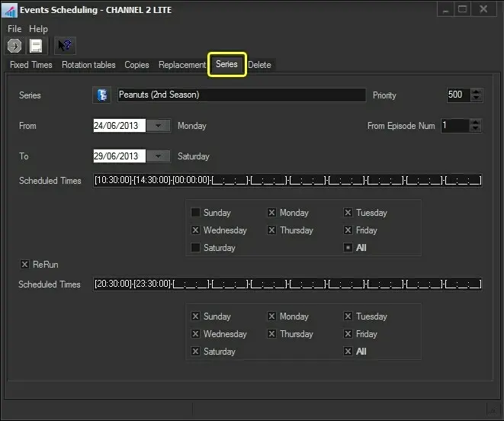Expand the To date dropdown calendar
The image size is (504, 421).
pos(158,156)
